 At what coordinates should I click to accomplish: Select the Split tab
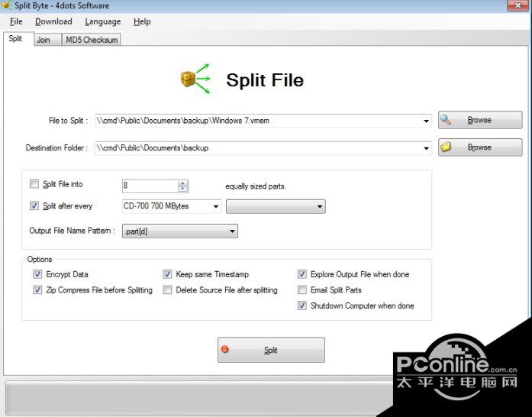(x=18, y=39)
